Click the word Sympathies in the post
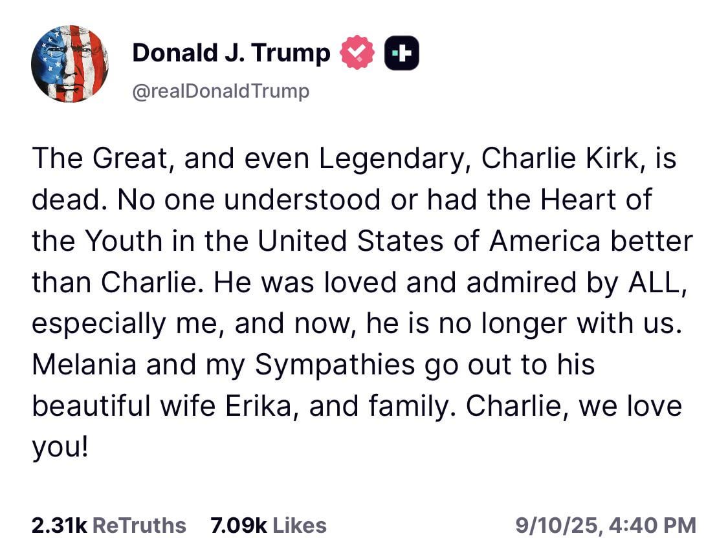The image size is (728, 560). coord(335,365)
